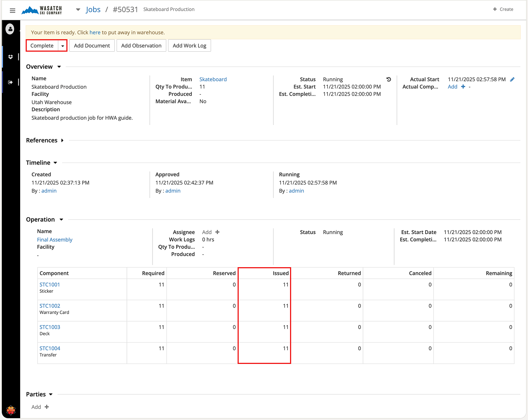This screenshot has height=420, width=528.
Task: Collapse the Operation section
Action: pos(61,220)
